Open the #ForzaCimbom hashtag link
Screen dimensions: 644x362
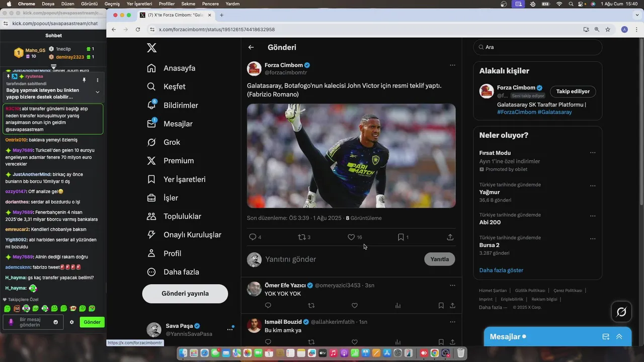516,112
